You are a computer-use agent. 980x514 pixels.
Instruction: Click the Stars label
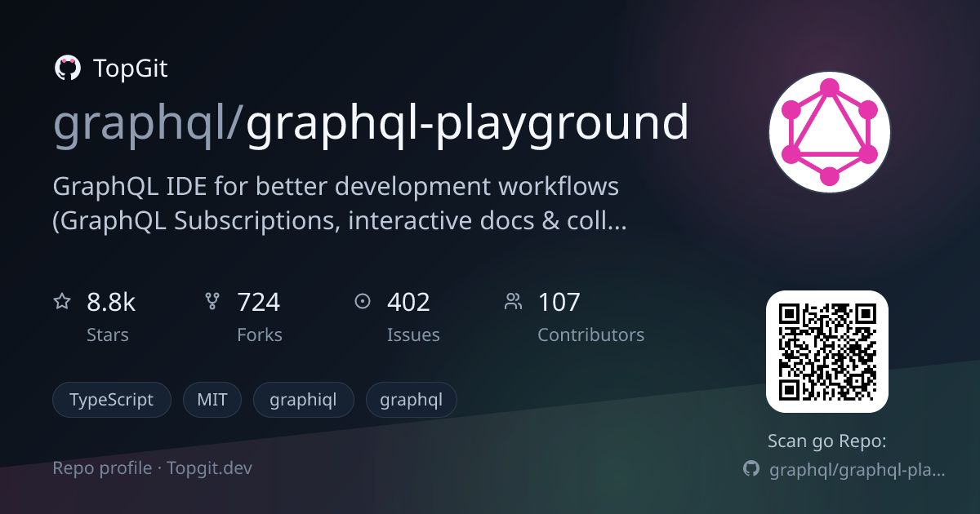click(108, 335)
